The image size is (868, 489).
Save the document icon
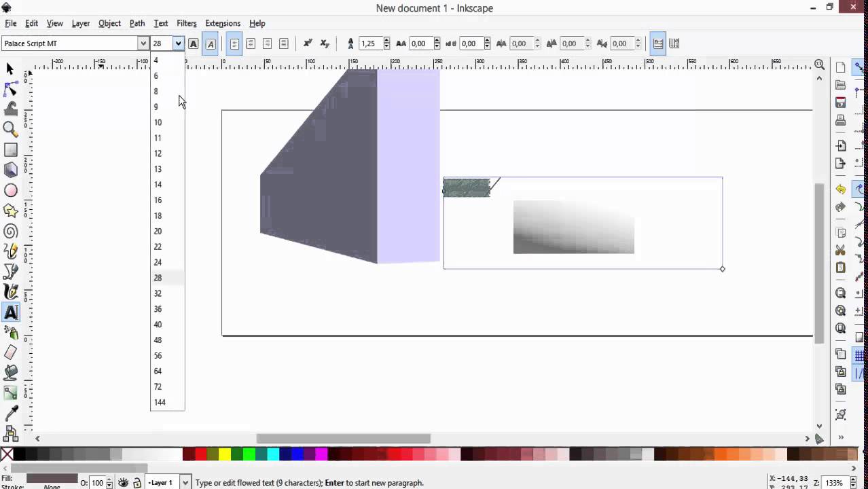pyautogui.click(x=841, y=103)
